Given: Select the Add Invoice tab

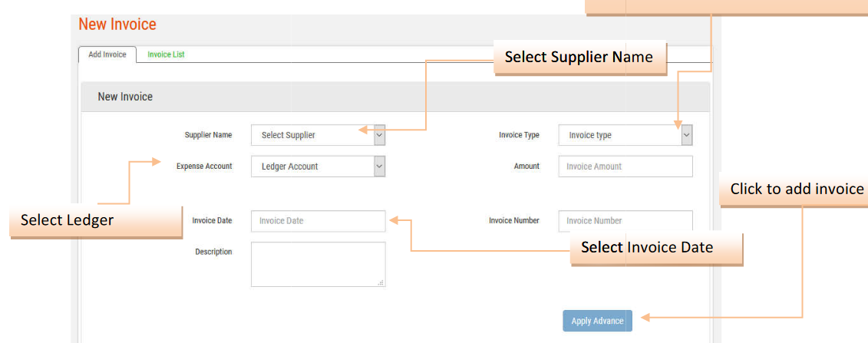Looking at the screenshot, I should point(107,54).
